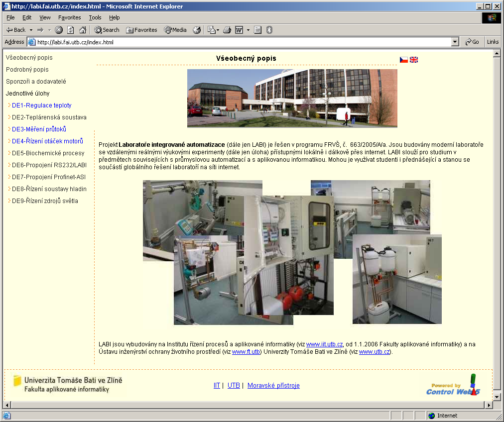Open the Favorites menu in menu bar

69,17
